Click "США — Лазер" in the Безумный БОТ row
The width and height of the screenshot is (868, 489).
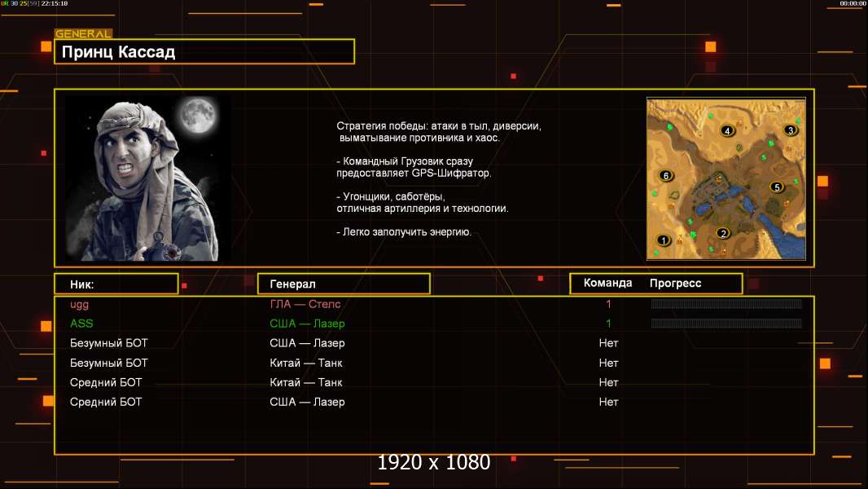tap(307, 343)
